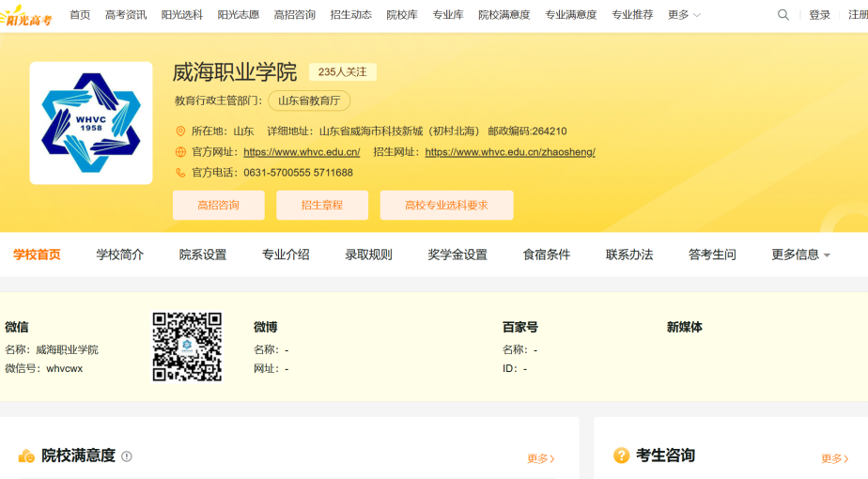This screenshot has width=868, height=479.
Task: Click the WeChat QR code image
Action: pos(187,347)
